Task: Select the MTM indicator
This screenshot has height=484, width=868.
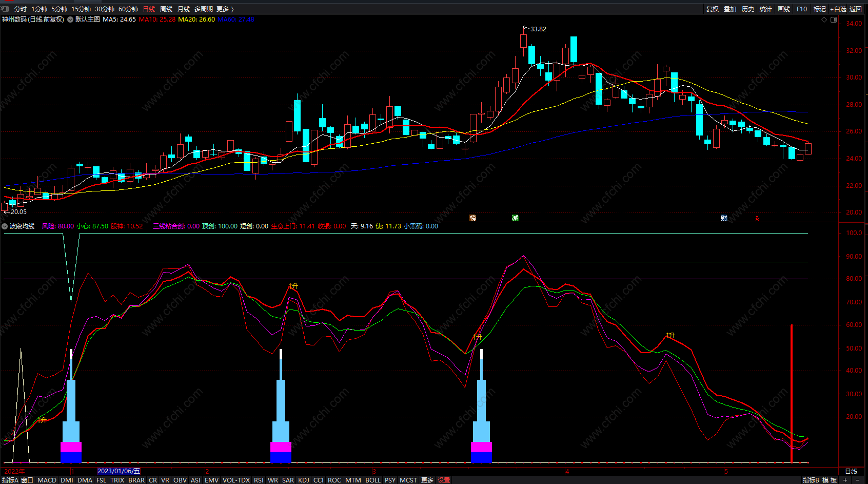Action: [x=353, y=480]
